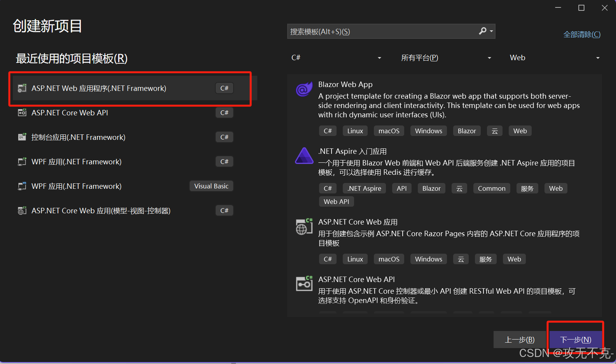Close the 创建新项目 dialog

[605, 8]
